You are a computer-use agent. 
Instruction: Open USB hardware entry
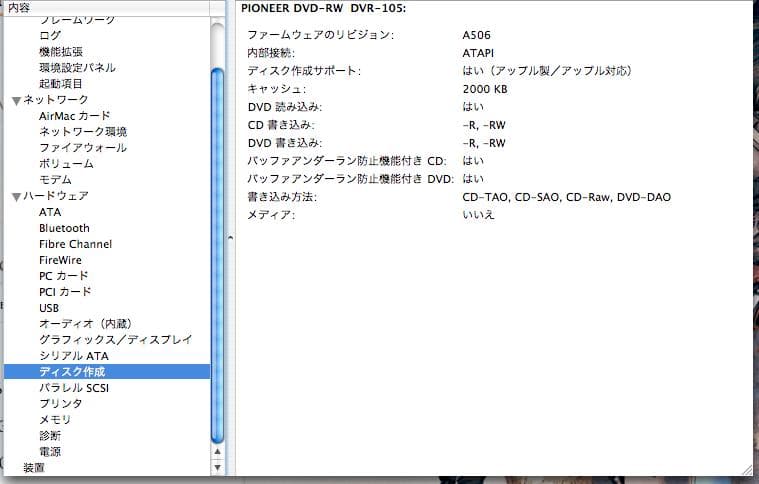click(49, 308)
